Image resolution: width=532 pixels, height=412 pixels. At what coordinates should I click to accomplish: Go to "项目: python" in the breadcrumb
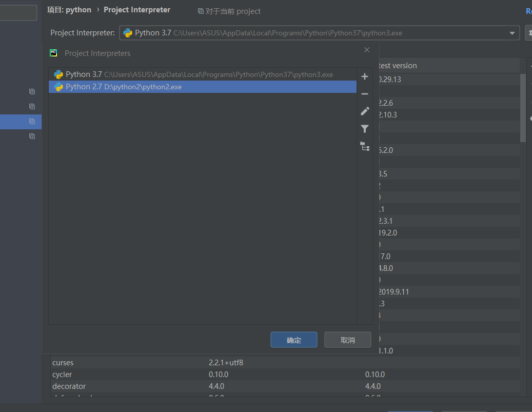pyautogui.click(x=69, y=10)
